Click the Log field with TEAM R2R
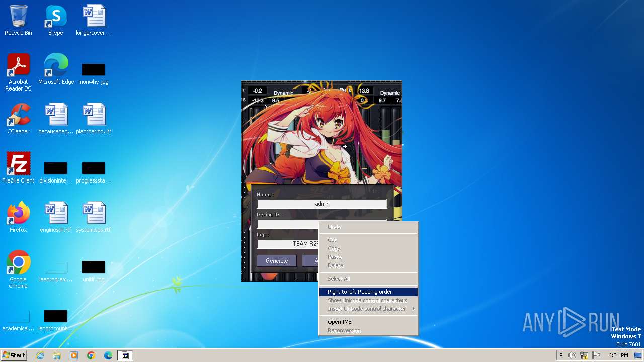 point(288,244)
